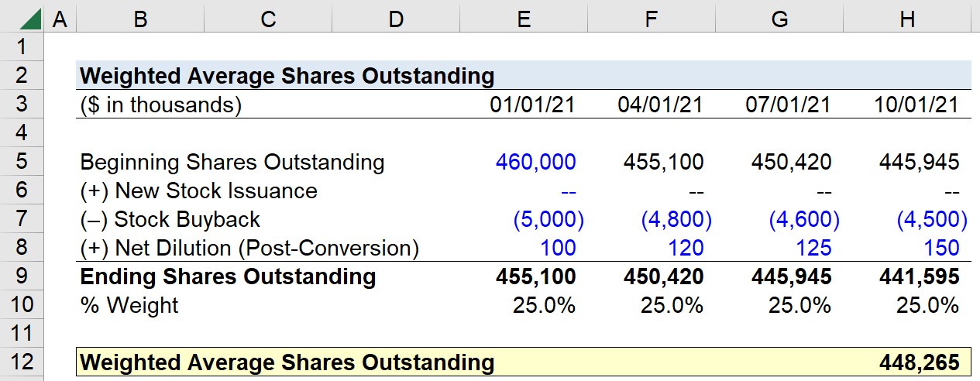Select column H header
Viewport: 980px width, 381px height.
907,19
